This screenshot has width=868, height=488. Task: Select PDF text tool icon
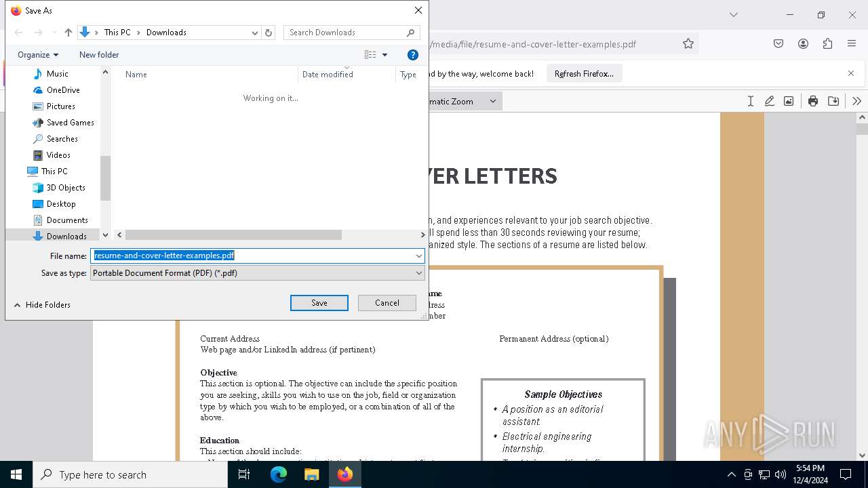[750, 101]
